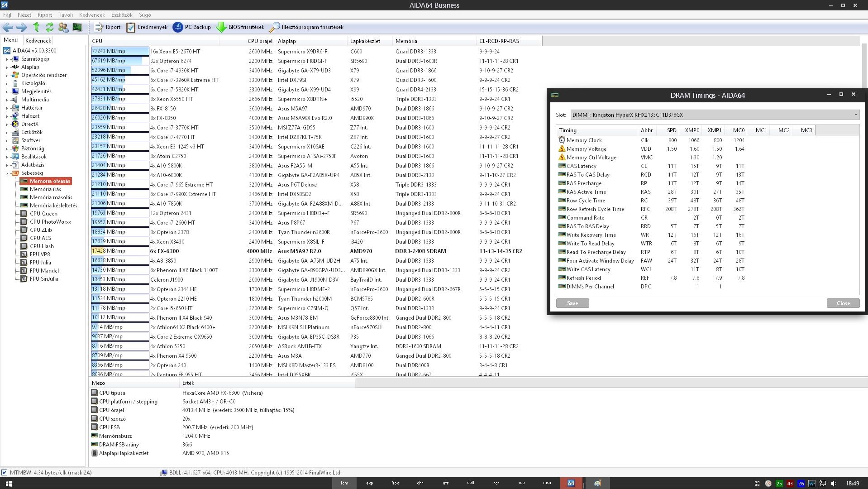Switch to the Kedvencek tab

[38, 40]
